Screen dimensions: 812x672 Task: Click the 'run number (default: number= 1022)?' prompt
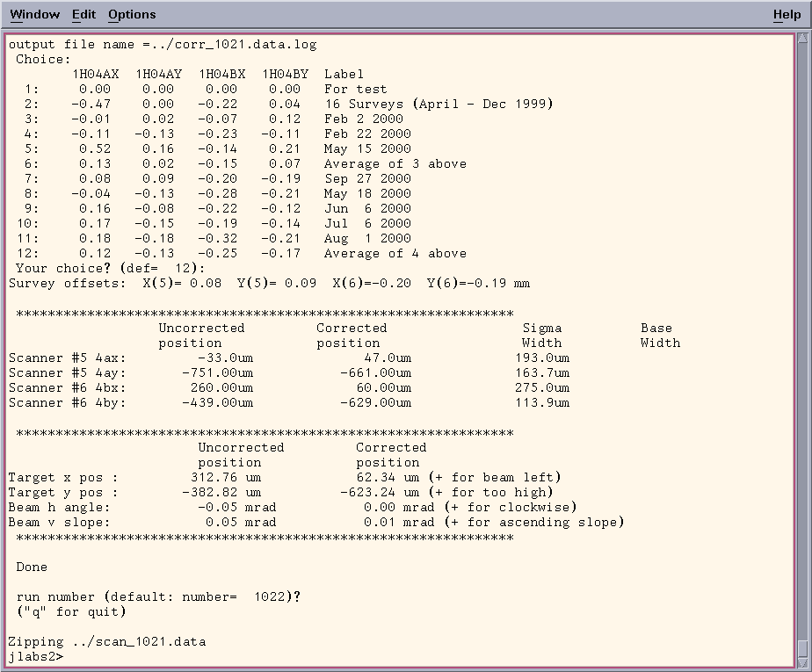(x=158, y=597)
